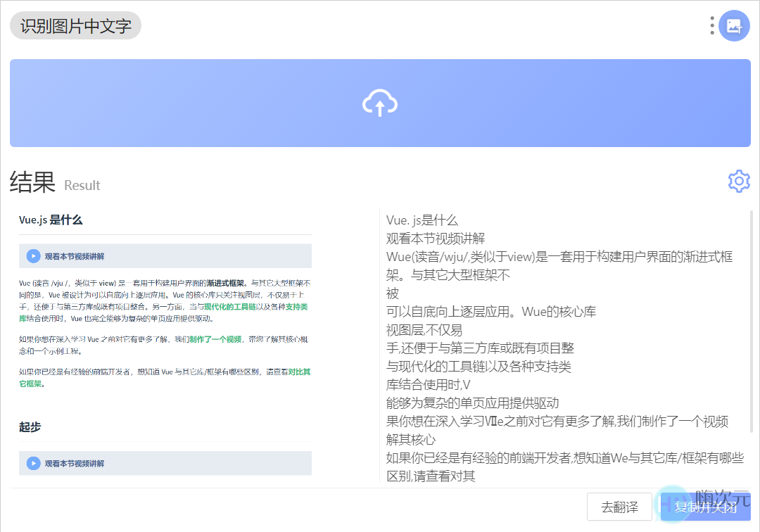
Task: Click the Vue.js 是什么 article heading
Action: pos(51,219)
